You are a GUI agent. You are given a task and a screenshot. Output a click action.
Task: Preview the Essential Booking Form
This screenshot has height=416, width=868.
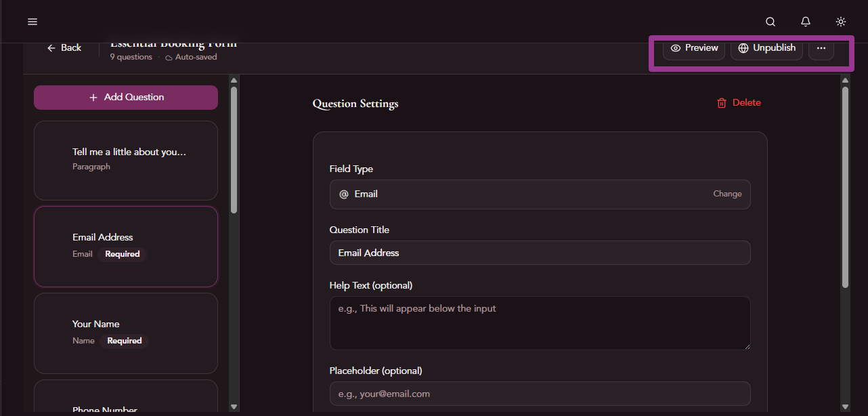(x=693, y=47)
